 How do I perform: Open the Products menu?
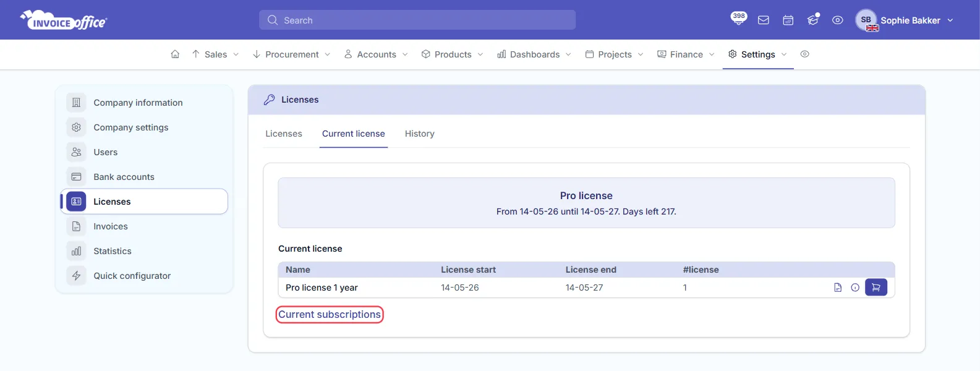(453, 54)
